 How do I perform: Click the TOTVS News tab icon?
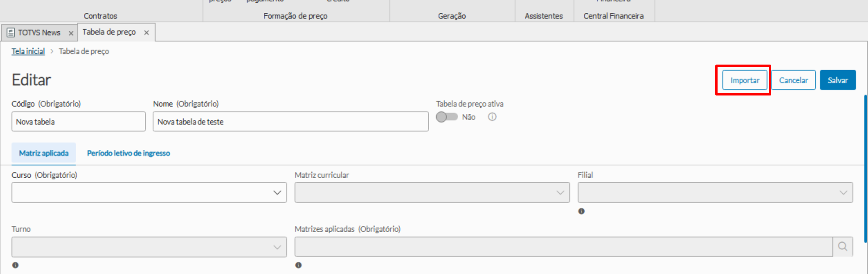point(11,33)
